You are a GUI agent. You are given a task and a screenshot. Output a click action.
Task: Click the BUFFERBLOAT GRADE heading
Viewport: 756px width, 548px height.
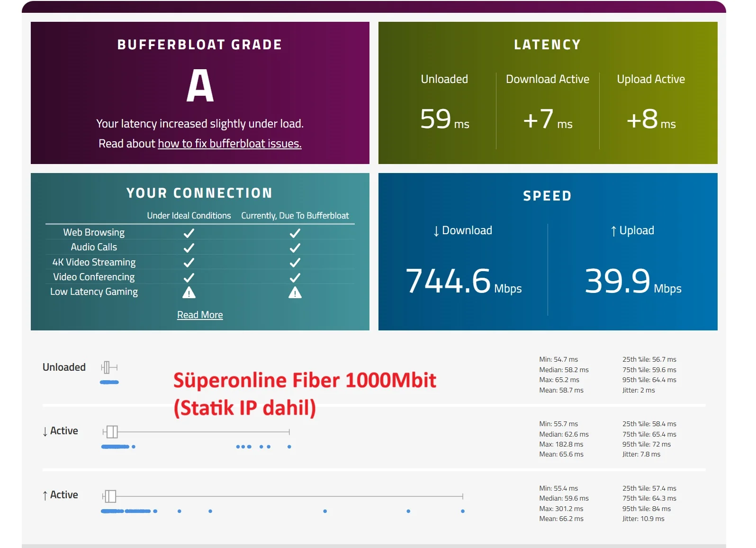tap(200, 45)
